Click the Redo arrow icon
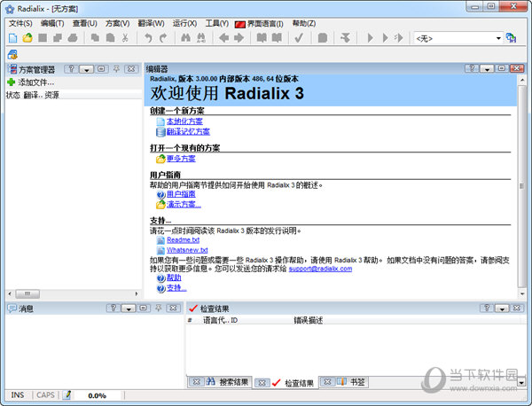 pyautogui.click(x=163, y=37)
